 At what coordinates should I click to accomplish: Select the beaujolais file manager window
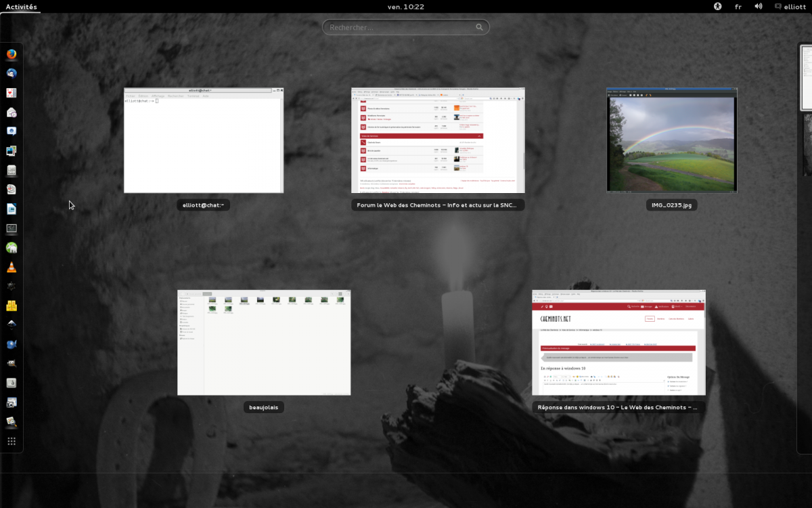264,343
